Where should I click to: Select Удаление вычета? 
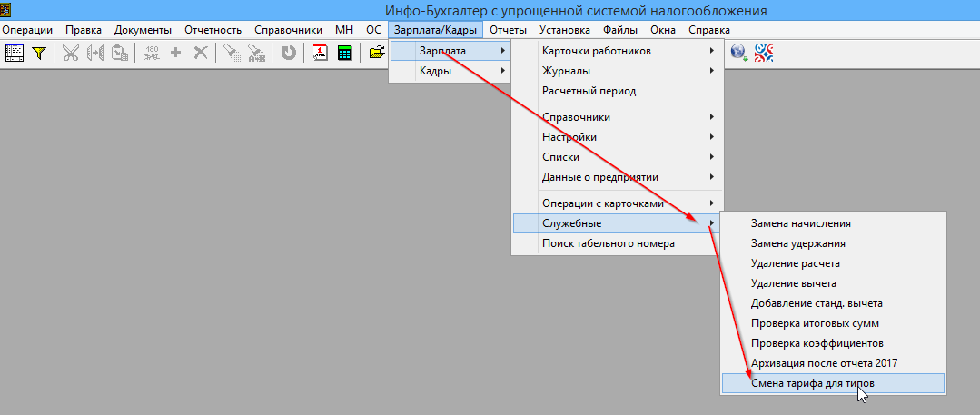[833, 283]
